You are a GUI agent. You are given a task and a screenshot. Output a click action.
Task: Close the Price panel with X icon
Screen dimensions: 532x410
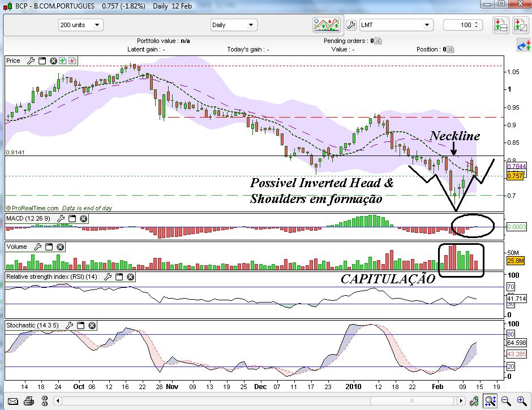[53, 61]
